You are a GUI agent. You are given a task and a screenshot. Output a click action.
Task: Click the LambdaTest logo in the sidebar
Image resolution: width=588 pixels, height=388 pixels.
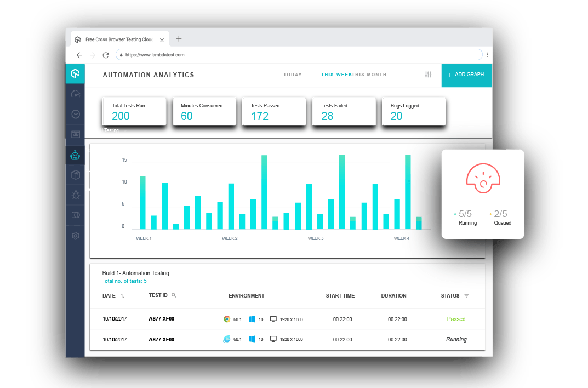[75, 73]
